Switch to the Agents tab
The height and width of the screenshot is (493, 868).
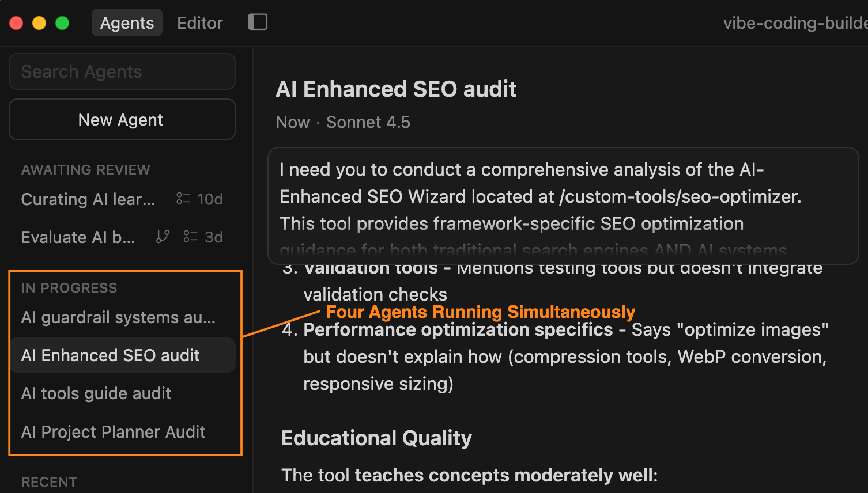[127, 23]
